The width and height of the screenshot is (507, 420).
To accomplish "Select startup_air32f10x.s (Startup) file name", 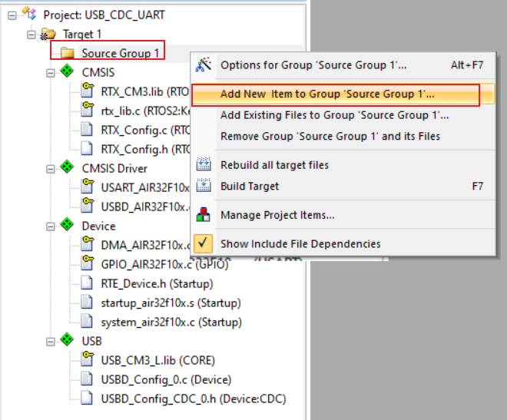I will pyautogui.click(x=171, y=303).
